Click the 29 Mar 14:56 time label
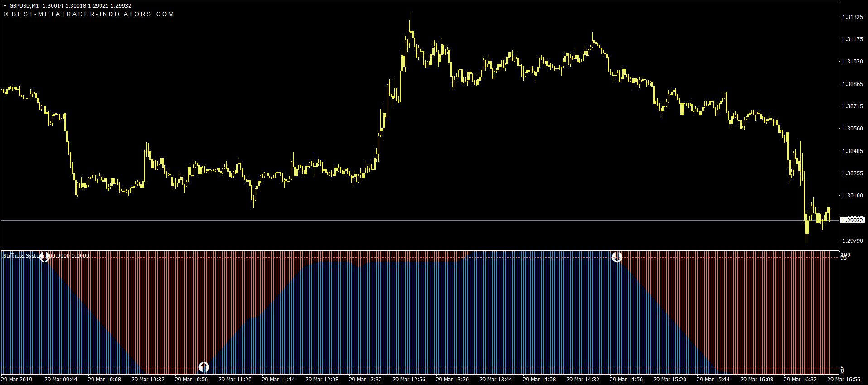The width and height of the screenshot is (868, 385). [626, 380]
